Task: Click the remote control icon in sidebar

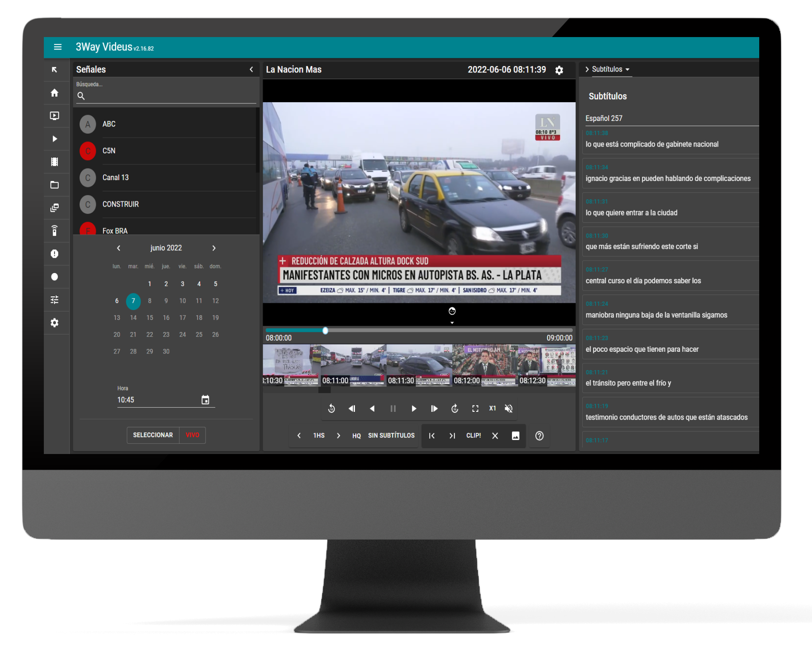Action: pos(54,231)
